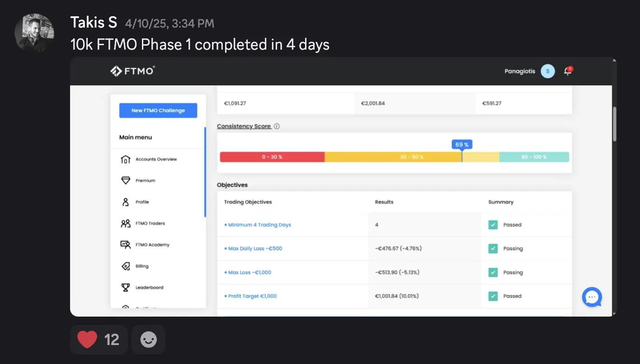Open Billing menu item

tap(142, 266)
